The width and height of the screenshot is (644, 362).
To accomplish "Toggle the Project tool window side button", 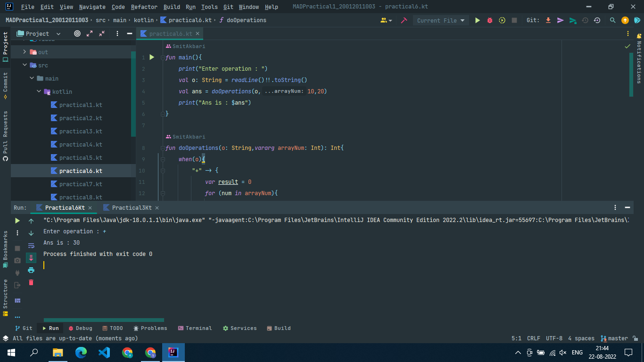I will click(5, 47).
